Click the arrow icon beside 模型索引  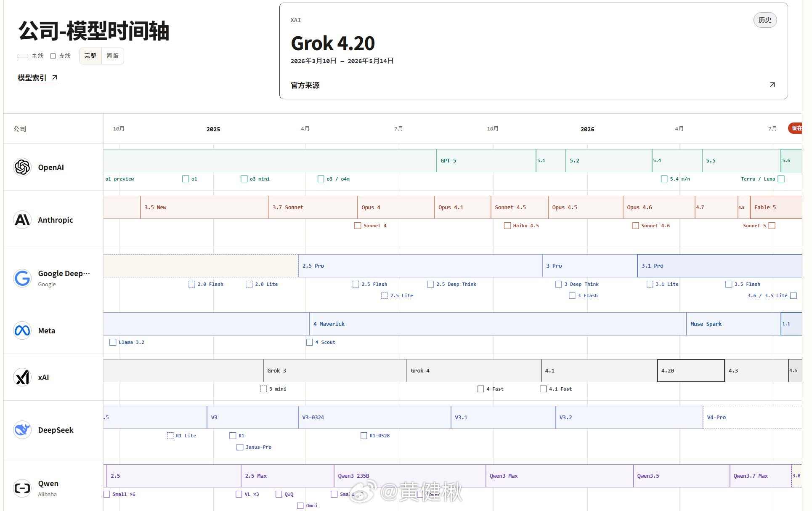(x=54, y=77)
